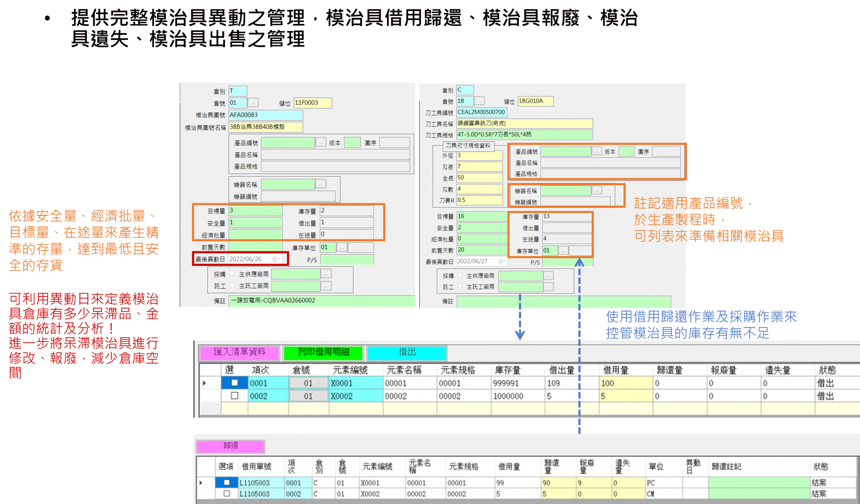Click the 機器名稱 browse button in the right form

596,190
